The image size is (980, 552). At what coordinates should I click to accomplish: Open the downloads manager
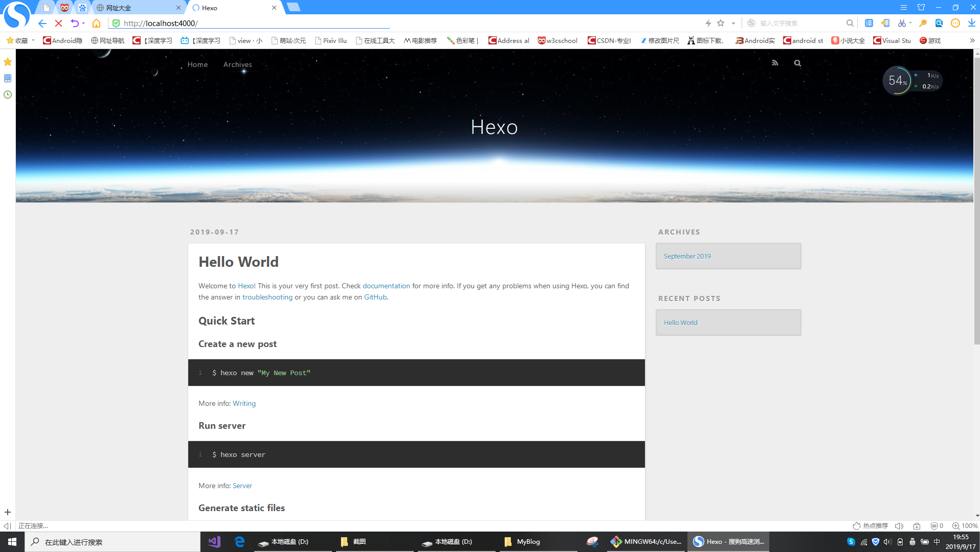[x=971, y=23]
